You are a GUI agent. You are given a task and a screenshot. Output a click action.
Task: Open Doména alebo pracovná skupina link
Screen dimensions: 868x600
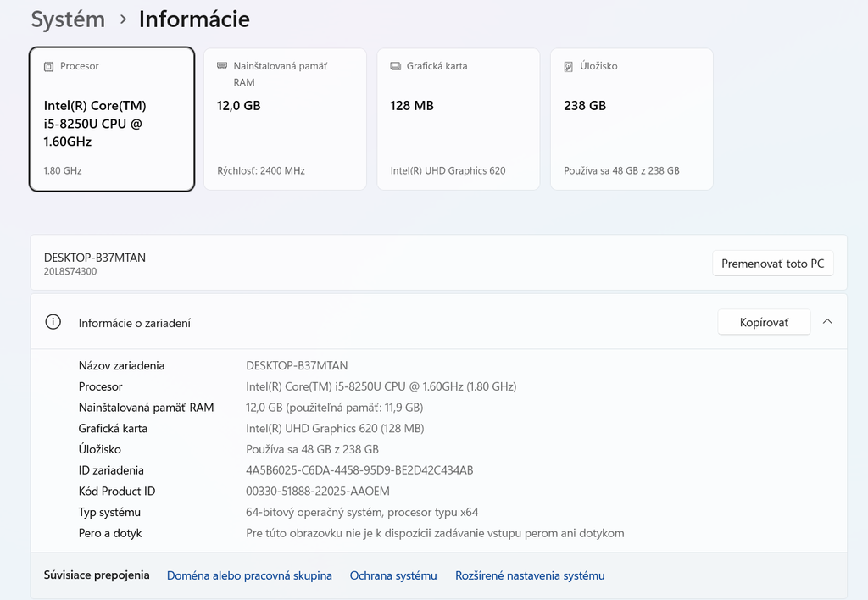click(250, 575)
